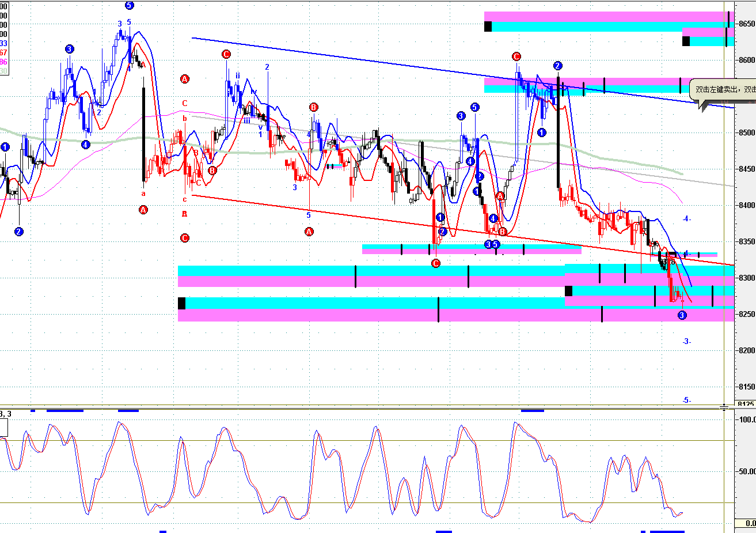756x533 pixels.
Task: Click the 8125 price tag at the axis bottom
Action: click(746, 404)
